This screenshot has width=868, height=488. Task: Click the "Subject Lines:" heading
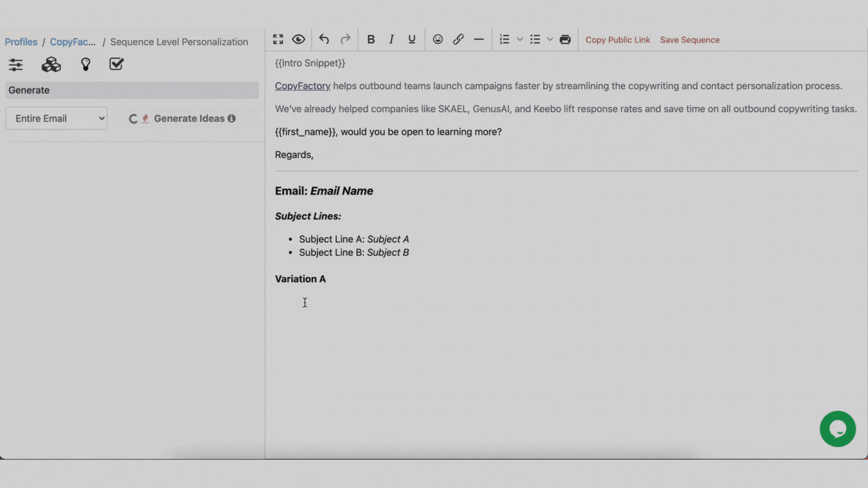click(x=308, y=216)
